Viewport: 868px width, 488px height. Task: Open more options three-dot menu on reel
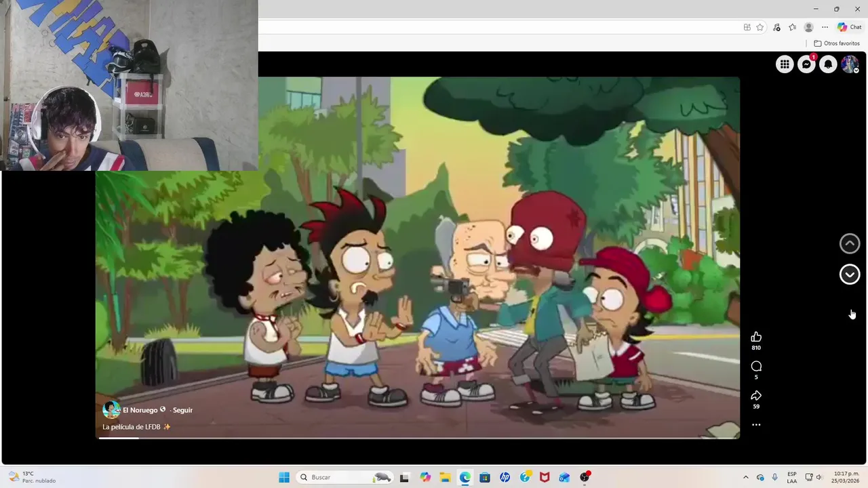tap(756, 425)
